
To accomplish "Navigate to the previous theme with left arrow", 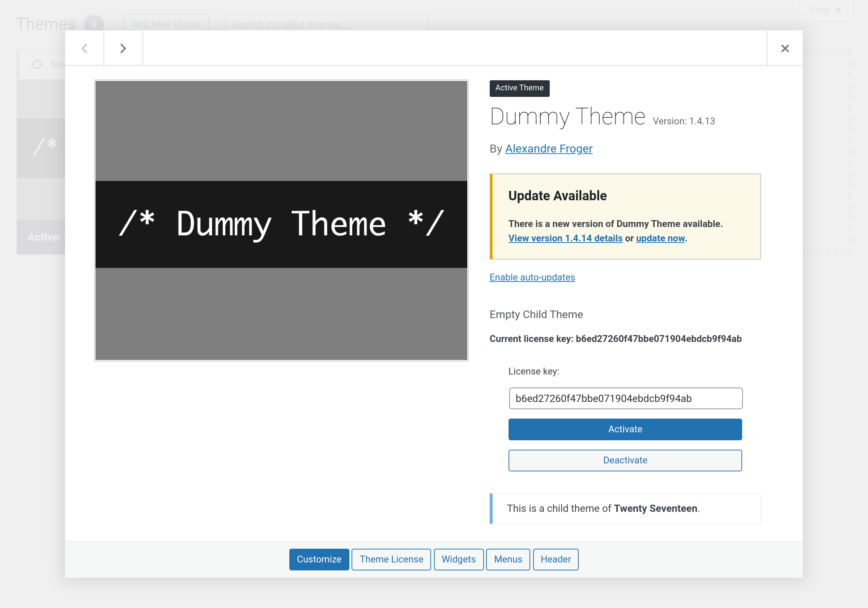I will (x=85, y=48).
